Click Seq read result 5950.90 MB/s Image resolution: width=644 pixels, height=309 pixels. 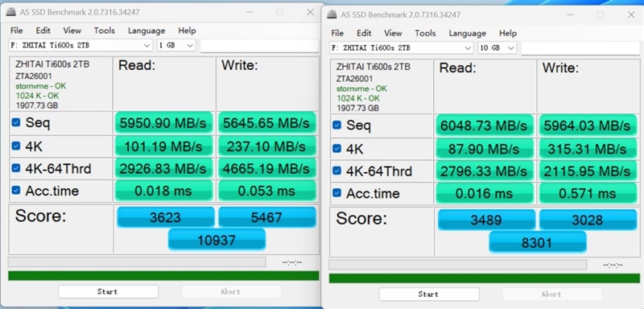(164, 122)
